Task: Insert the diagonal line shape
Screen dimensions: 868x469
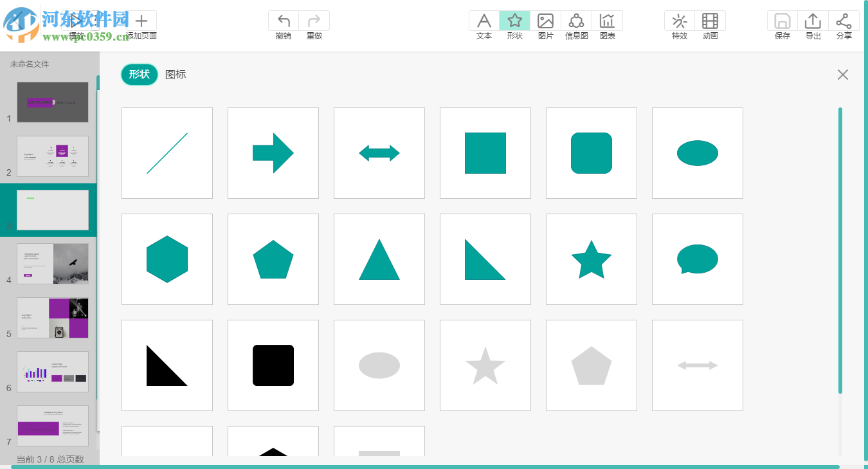Action: (x=167, y=153)
